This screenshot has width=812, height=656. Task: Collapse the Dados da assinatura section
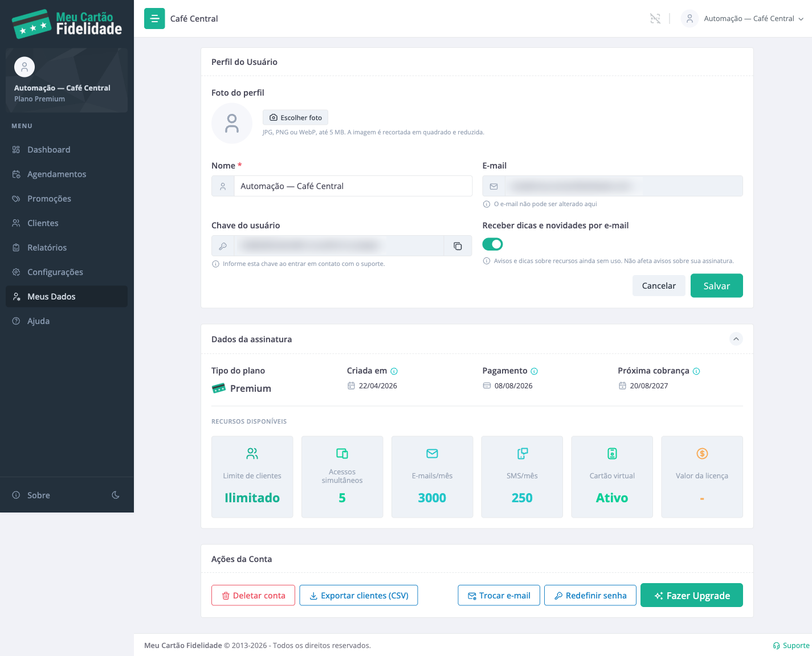(x=736, y=339)
